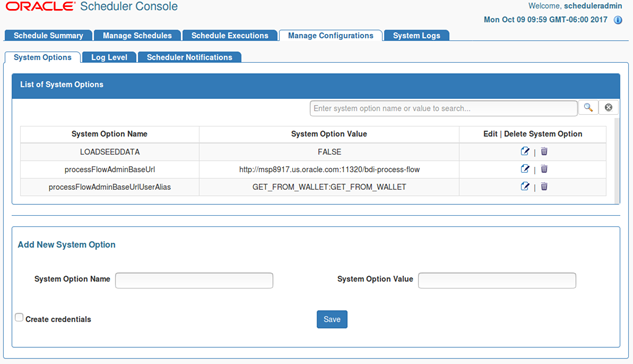Delete the processFlowAdminBaseUrl option
Viewport: 633px width, 364px height.
click(x=544, y=169)
